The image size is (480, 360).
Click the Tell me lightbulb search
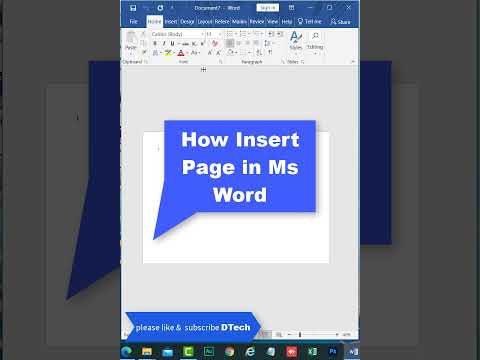pyautogui.click(x=310, y=21)
